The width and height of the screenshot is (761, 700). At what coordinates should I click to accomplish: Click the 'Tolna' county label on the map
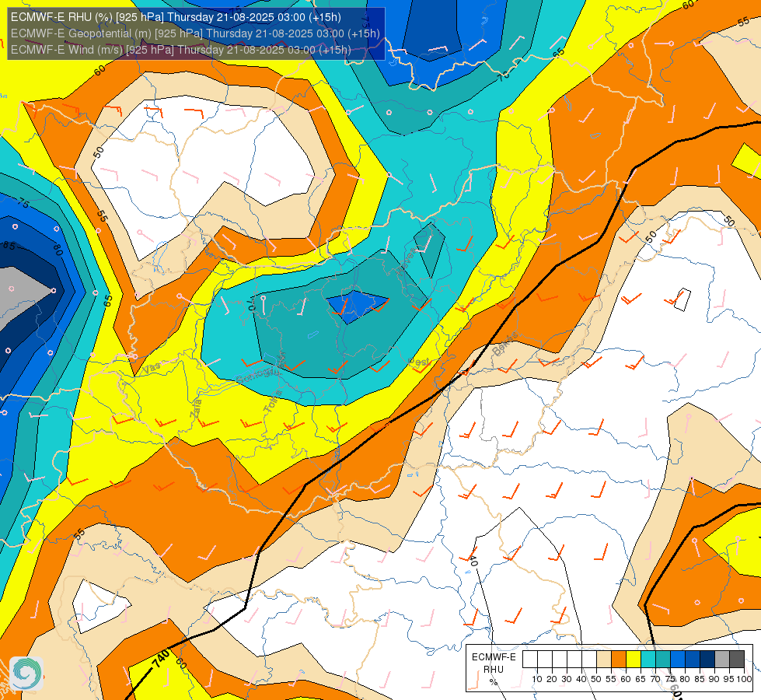click(x=274, y=402)
